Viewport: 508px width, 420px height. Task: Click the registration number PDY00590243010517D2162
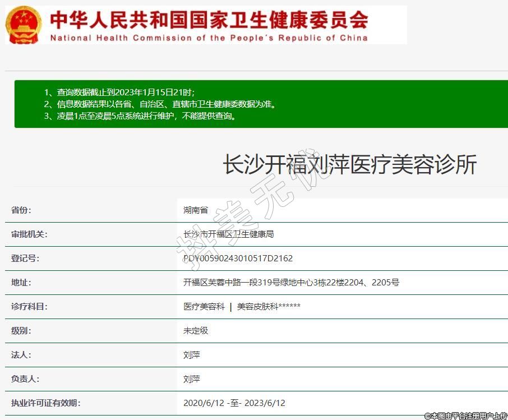(x=238, y=259)
